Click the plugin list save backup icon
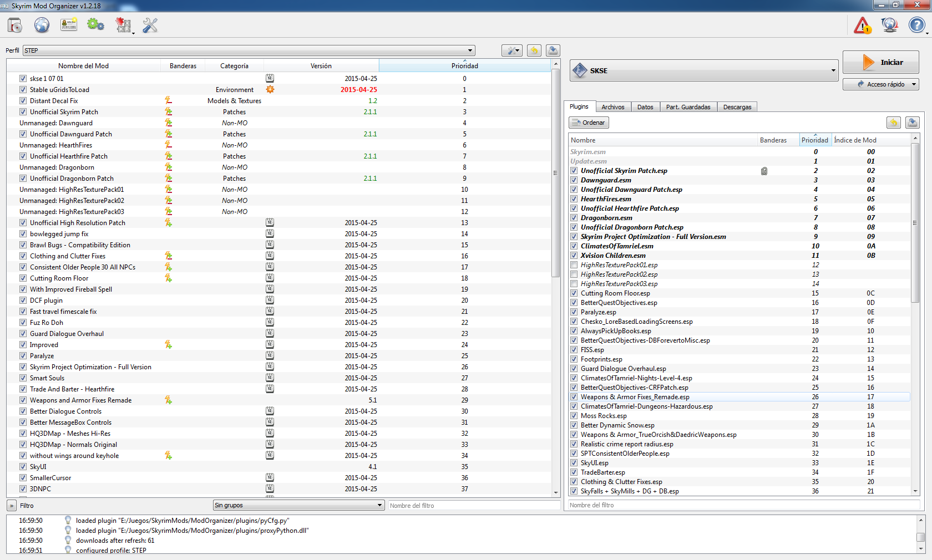The height and width of the screenshot is (560, 932). click(x=913, y=123)
